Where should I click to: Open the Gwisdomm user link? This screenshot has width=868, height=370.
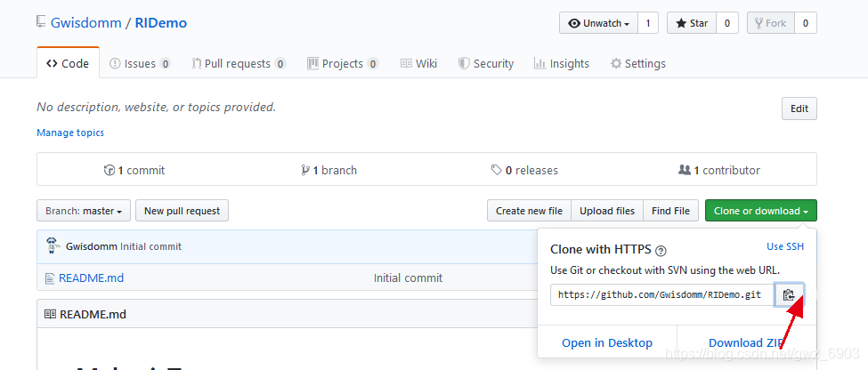(85, 22)
